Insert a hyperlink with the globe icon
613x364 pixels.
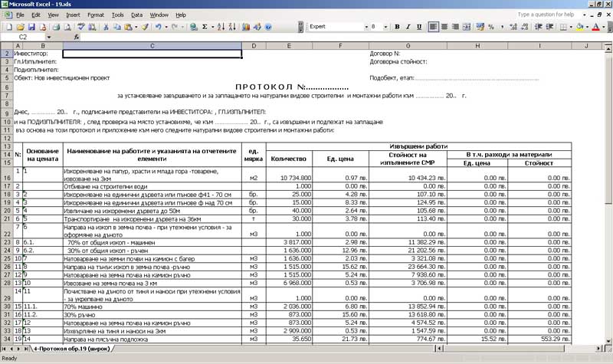[x=193, y=27]
